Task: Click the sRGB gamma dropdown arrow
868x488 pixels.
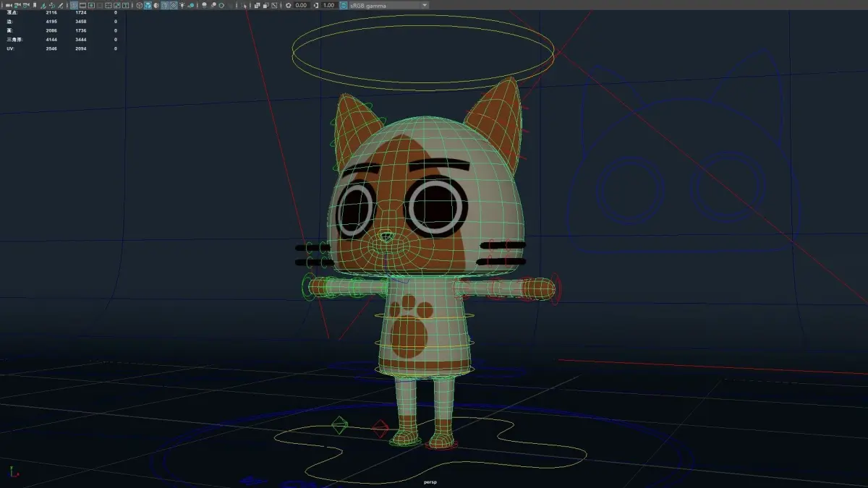Action: coord(424,5)
